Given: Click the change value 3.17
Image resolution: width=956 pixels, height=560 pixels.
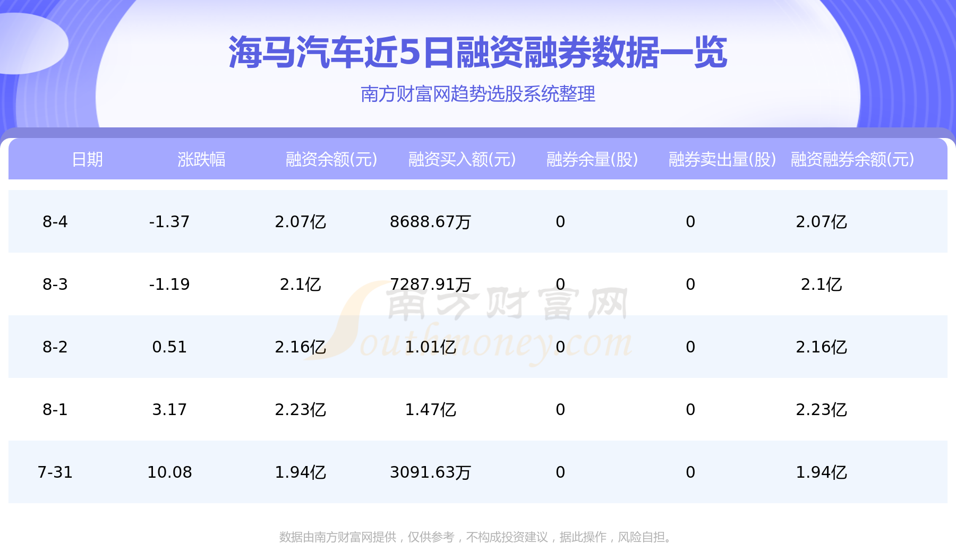Looking at the screenshot, I should click(x=169, y=409).
